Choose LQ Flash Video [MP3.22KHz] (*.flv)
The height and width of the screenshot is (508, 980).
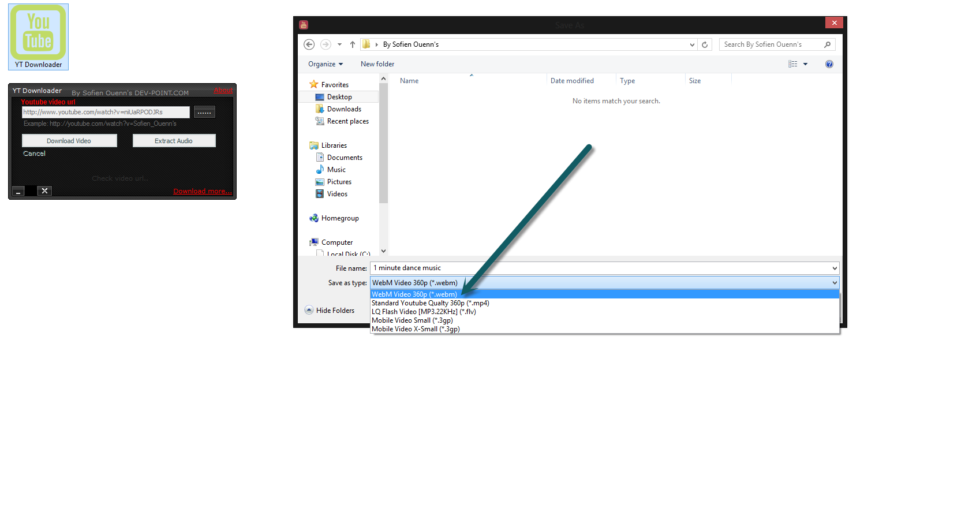[604, 312]
